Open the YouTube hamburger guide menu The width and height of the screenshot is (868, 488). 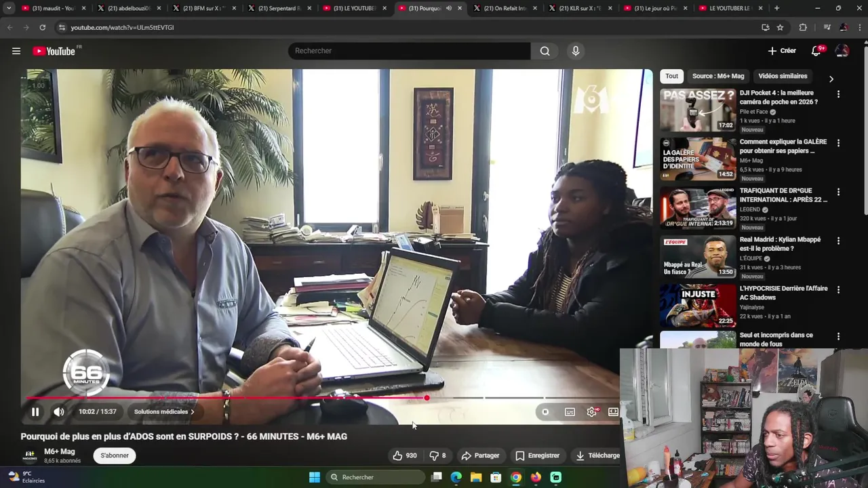[x=16, y=51]
